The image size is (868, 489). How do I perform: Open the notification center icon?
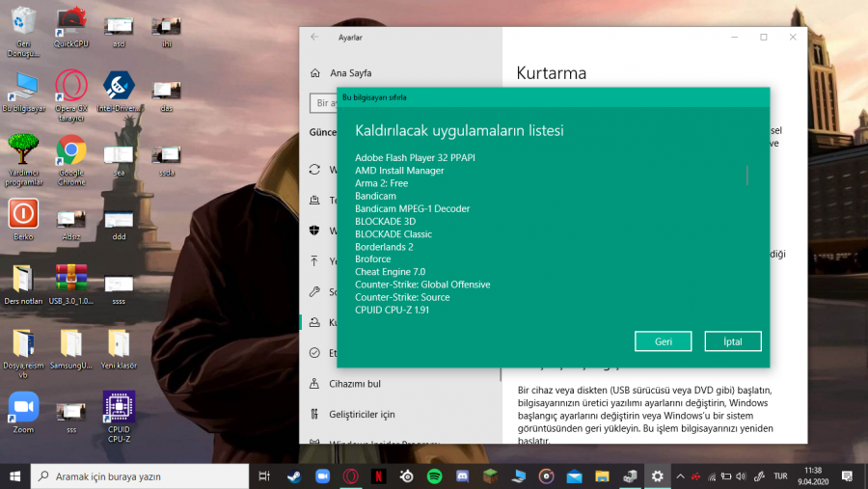coord(847,476)
